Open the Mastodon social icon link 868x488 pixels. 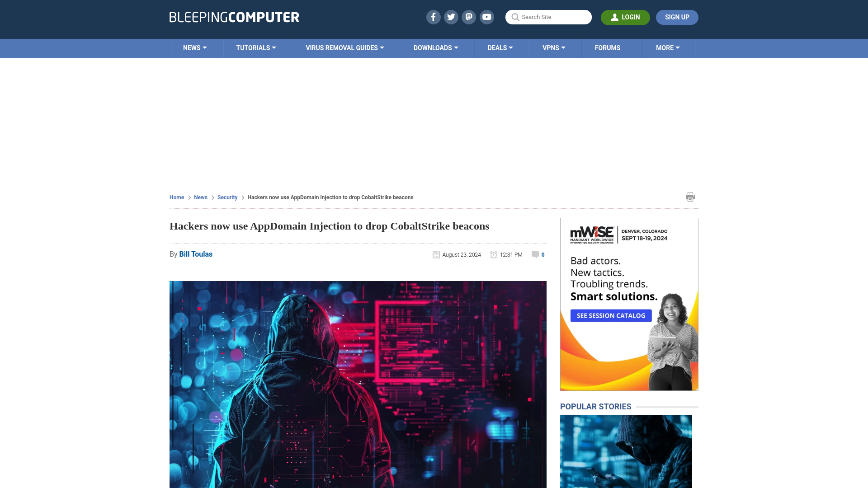(x=469, y=17)
